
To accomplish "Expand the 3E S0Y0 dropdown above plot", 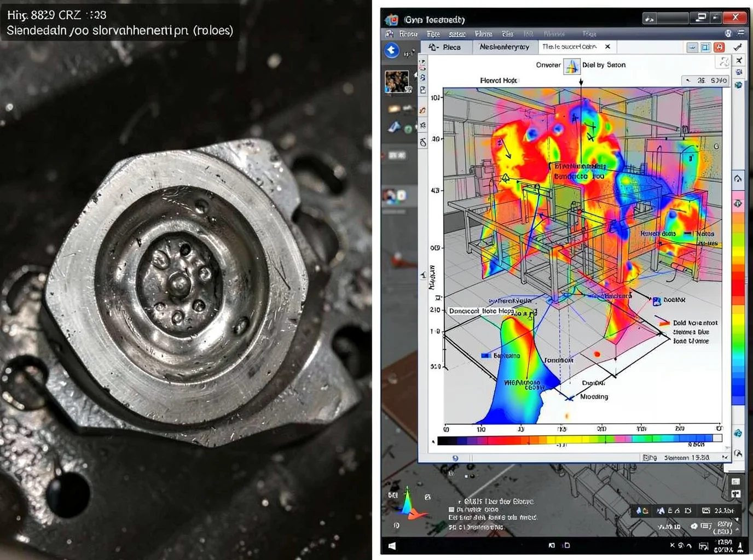I will (705, 80).
